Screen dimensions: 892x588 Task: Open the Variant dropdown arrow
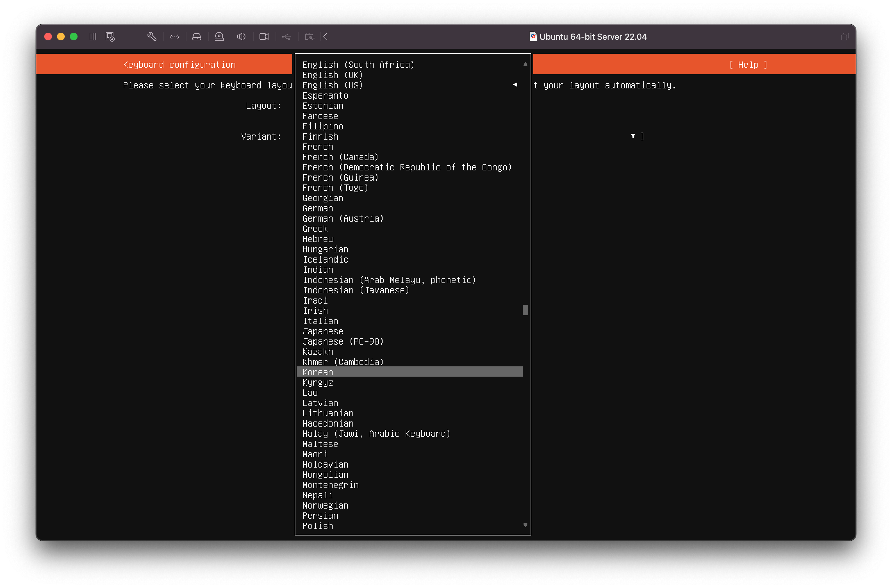[633, 136]
